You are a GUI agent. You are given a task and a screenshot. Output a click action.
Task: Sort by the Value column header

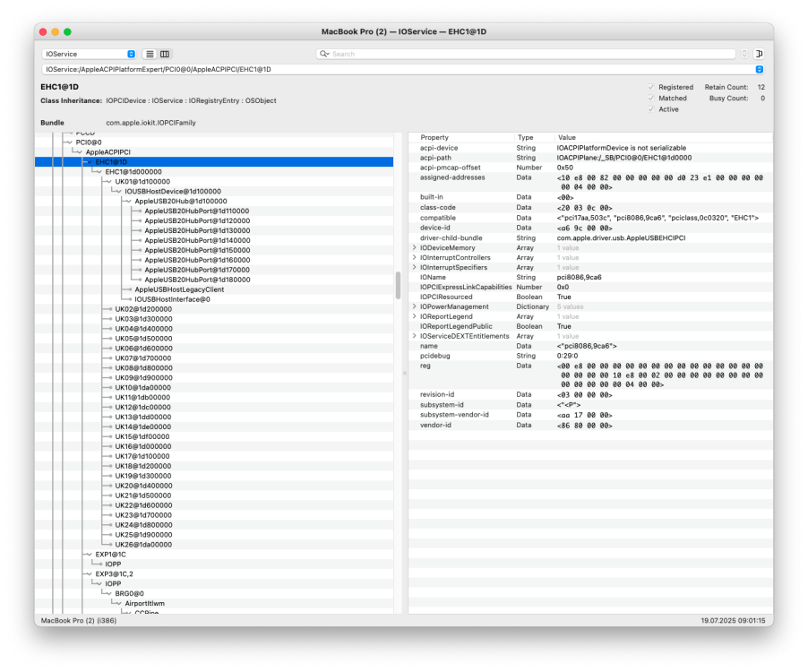click(664, 138)
